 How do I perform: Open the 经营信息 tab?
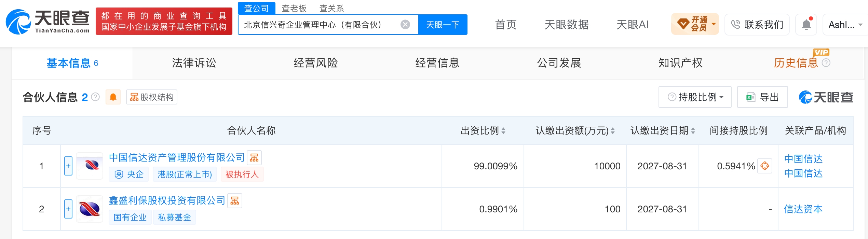(437, 63)
